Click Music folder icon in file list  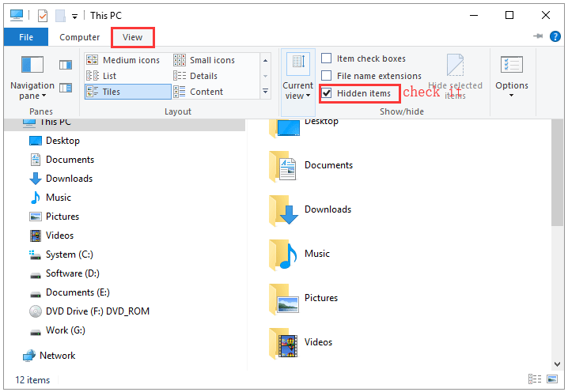[x=284, y=254]
